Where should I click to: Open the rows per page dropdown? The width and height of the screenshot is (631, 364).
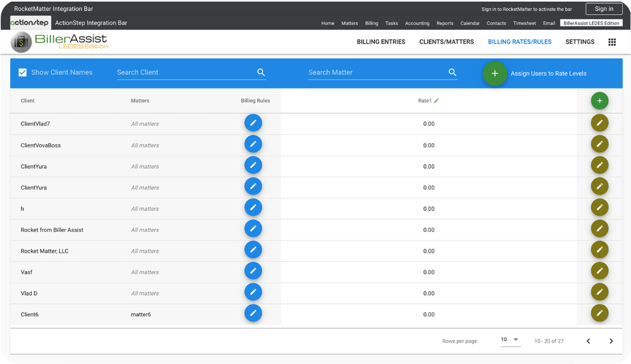click(510, 340)
